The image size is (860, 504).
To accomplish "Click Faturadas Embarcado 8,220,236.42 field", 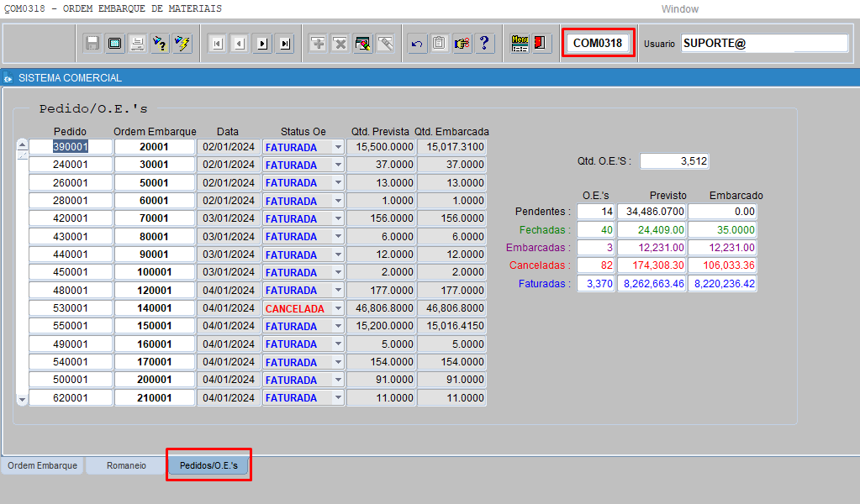I will coord(722,283).
